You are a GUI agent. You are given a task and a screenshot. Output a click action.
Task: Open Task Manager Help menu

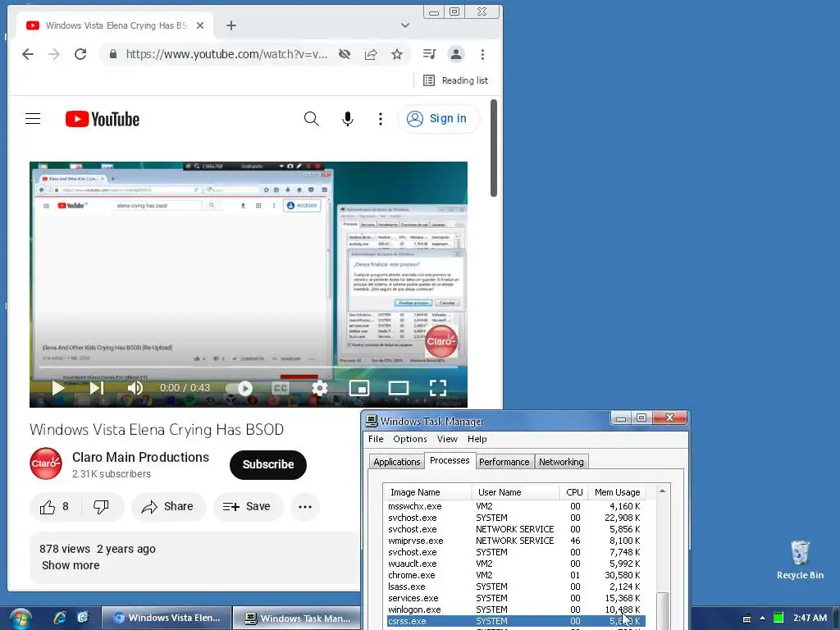pyautogui.click(x=477, y=439)
